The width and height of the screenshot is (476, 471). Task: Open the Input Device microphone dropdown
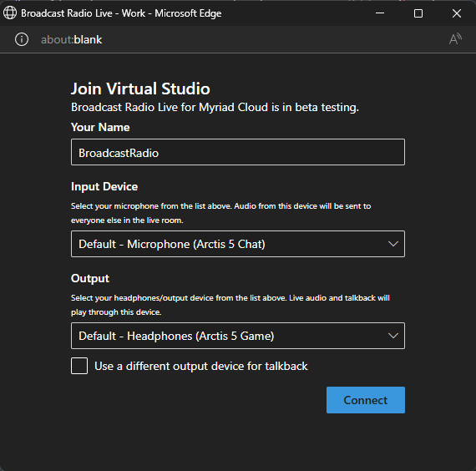(238, 244)
